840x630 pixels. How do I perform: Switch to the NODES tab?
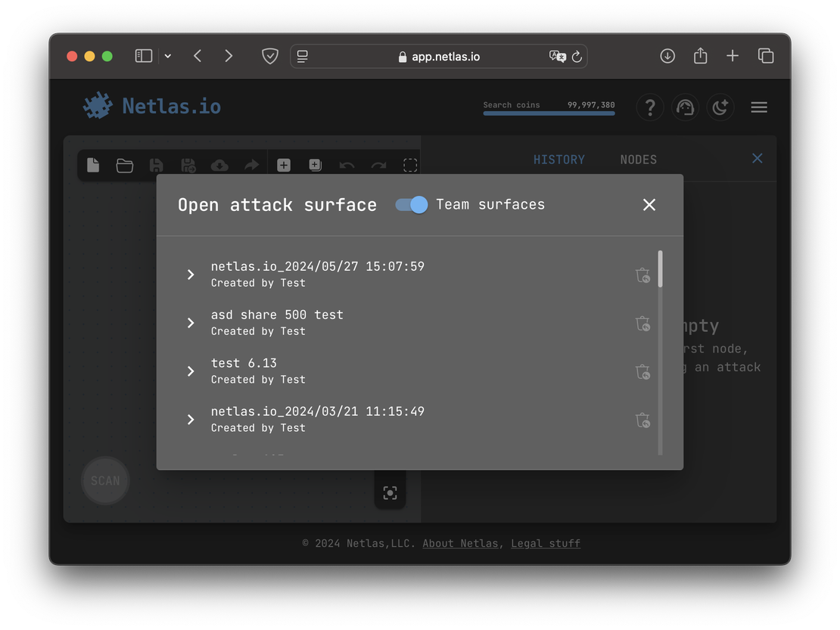tap(638, 160)
